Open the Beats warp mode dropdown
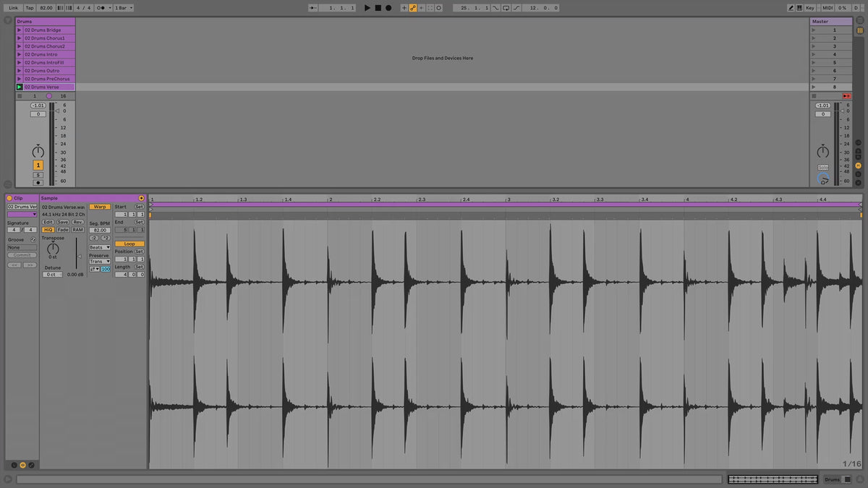Image resolution: width=868 pixels, height=488 pixels. pyautogui.click(x=99, y=247)
